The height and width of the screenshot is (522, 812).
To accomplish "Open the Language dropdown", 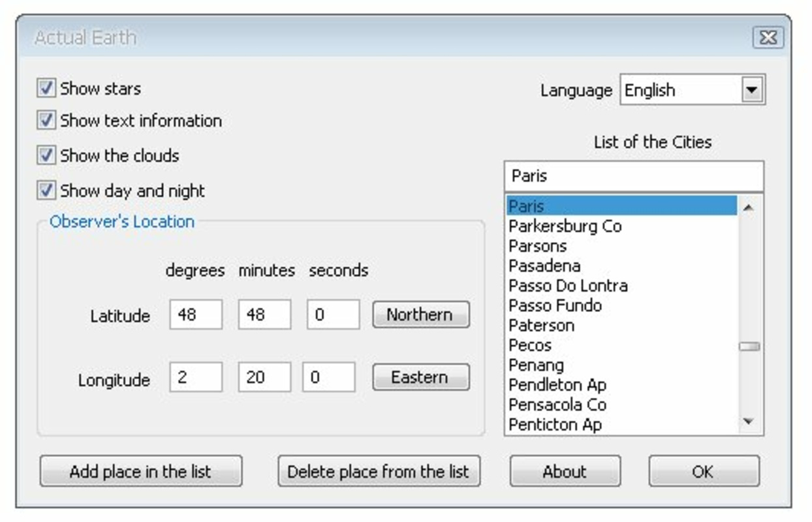I will 752,90.
